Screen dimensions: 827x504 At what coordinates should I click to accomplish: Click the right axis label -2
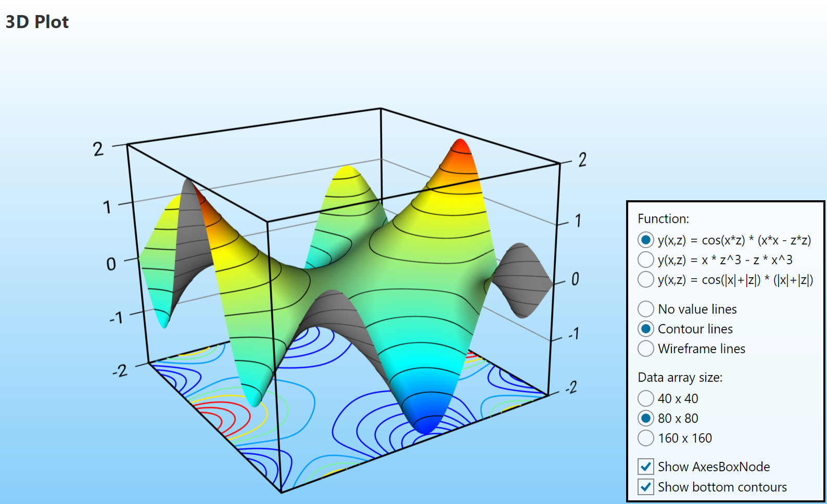pos(571,387)
